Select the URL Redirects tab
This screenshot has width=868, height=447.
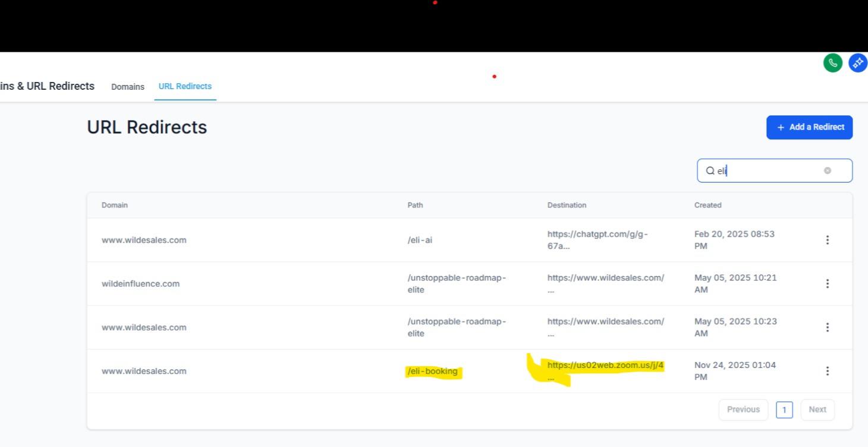click(x=185, y=86)
